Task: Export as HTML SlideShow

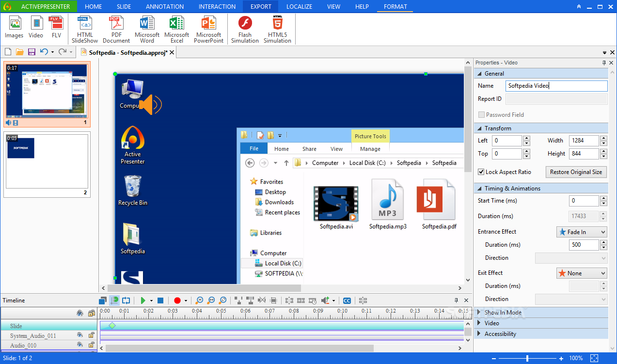Action: 85,30
